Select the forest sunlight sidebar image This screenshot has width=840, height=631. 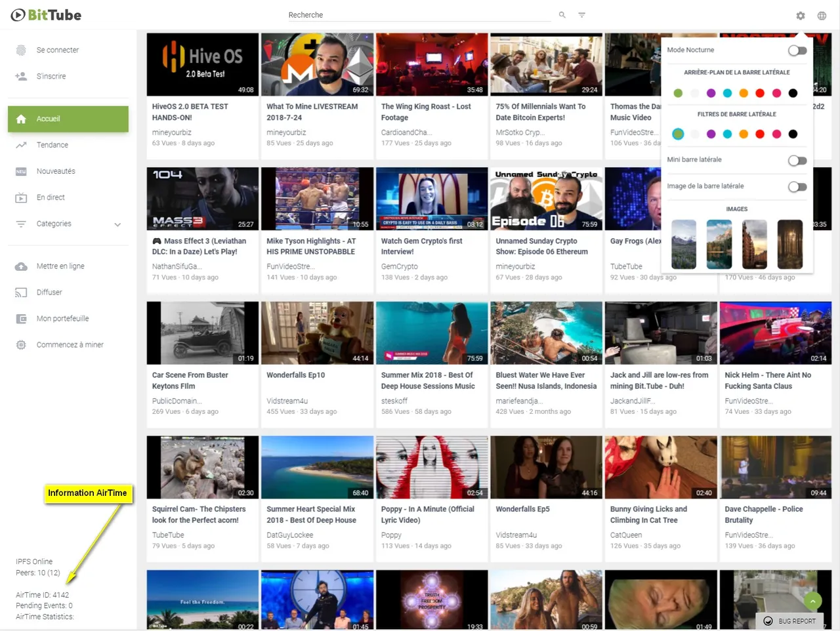pos(790,244)
